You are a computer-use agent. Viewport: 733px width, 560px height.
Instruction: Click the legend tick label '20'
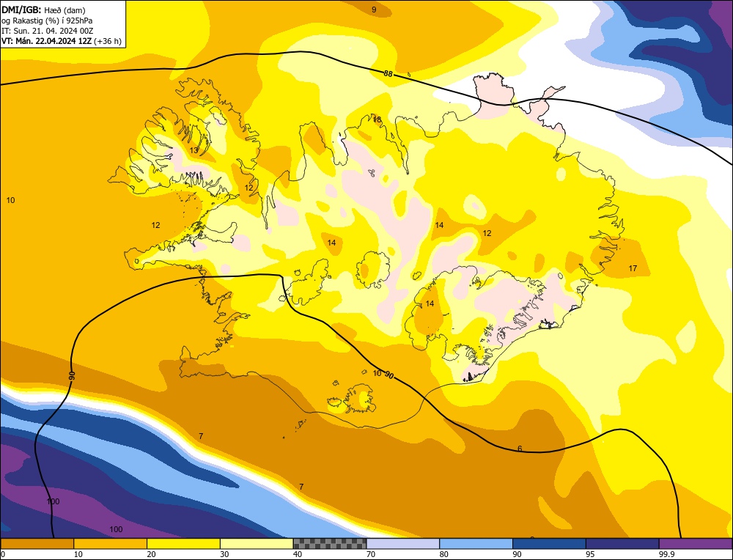pyautogui.click(x=151, y=554)
